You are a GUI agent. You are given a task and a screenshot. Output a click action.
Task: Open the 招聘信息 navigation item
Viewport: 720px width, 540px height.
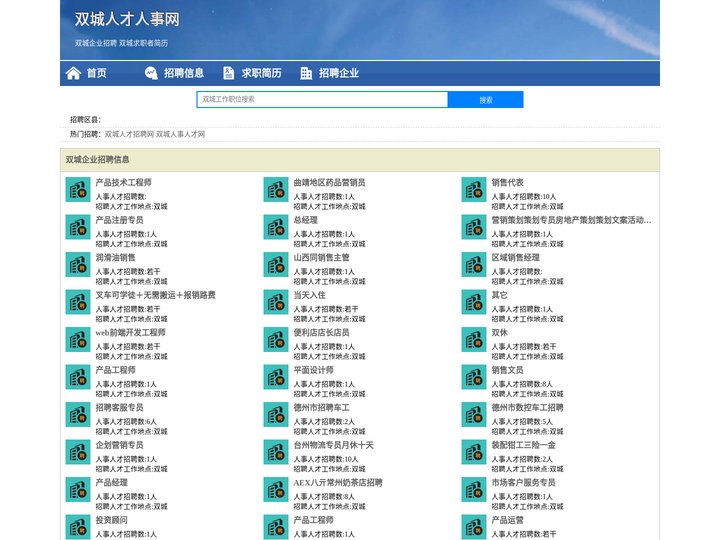(x=184, y=73)
